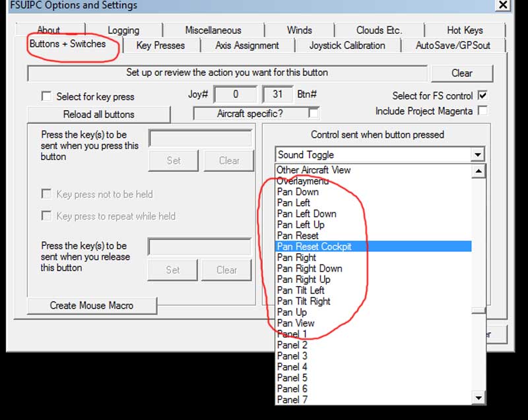Choose Pan Reset from the list

click(373, 235)
